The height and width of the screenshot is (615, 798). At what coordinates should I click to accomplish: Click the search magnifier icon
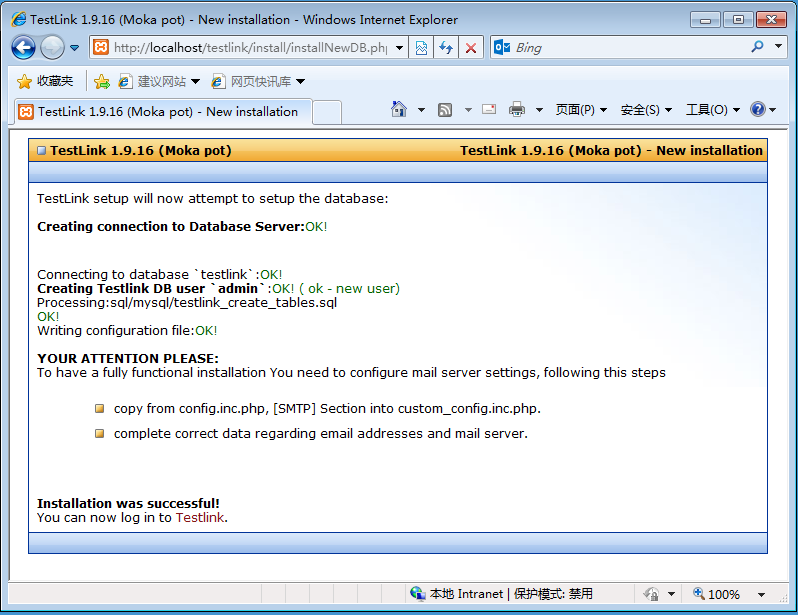pos(757,47)
